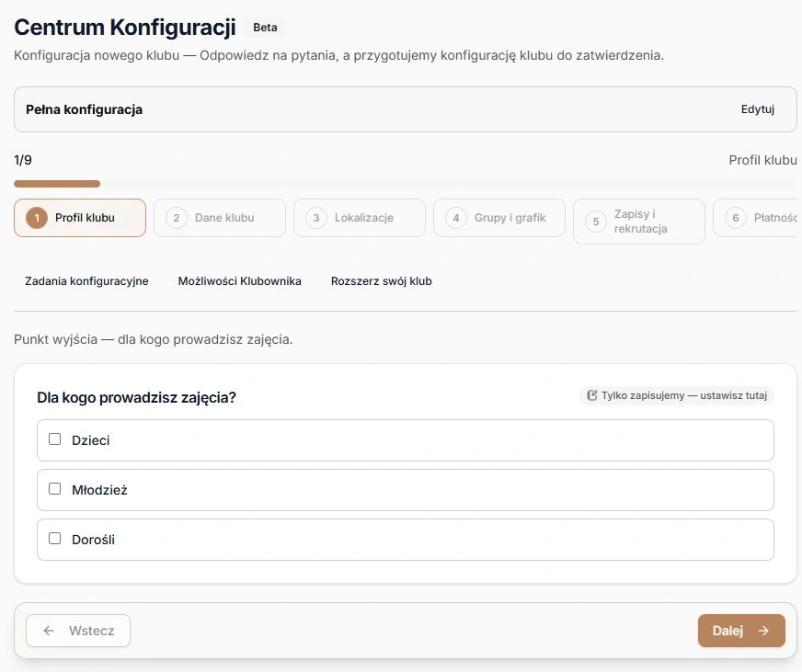Switch to Możliwości Klubownika tab
Viewport: 802px width, 672px height.
(239, 281)
